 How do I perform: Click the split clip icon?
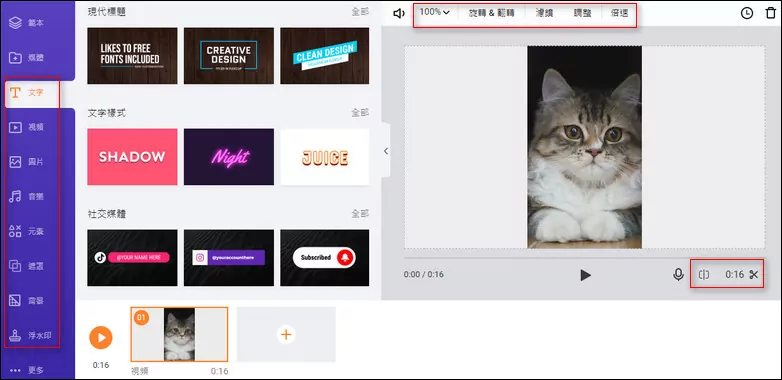(x=704, y=274)
